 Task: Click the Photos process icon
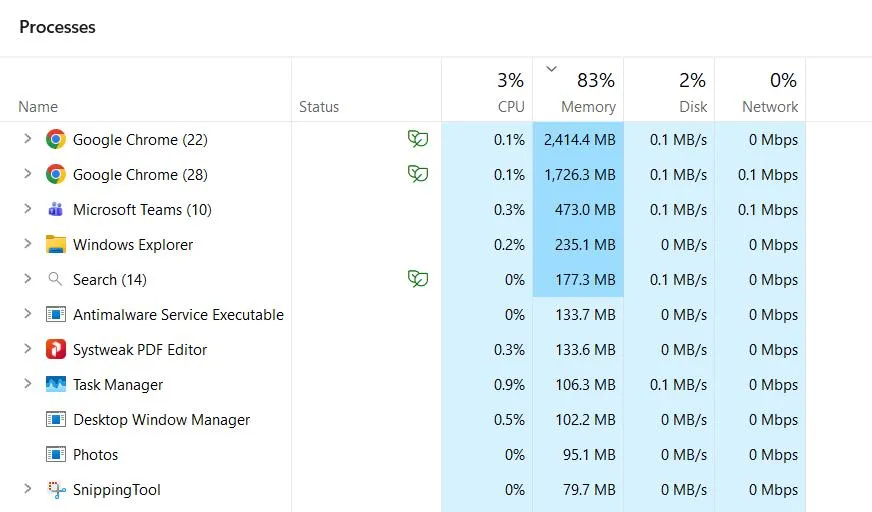[x=56, y=454]
